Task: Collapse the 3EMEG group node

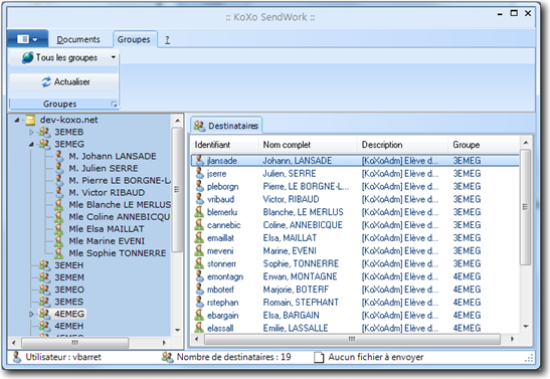Action: coord(31,144)
